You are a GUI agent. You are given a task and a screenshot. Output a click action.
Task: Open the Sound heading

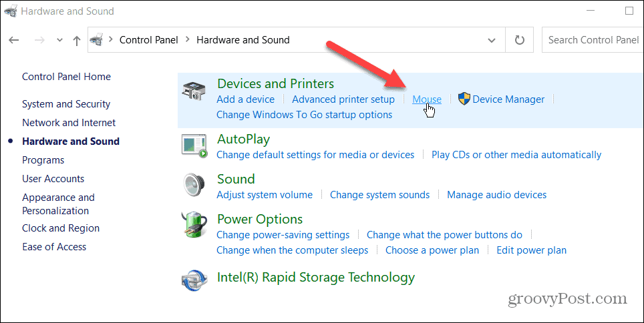(236, 179)
